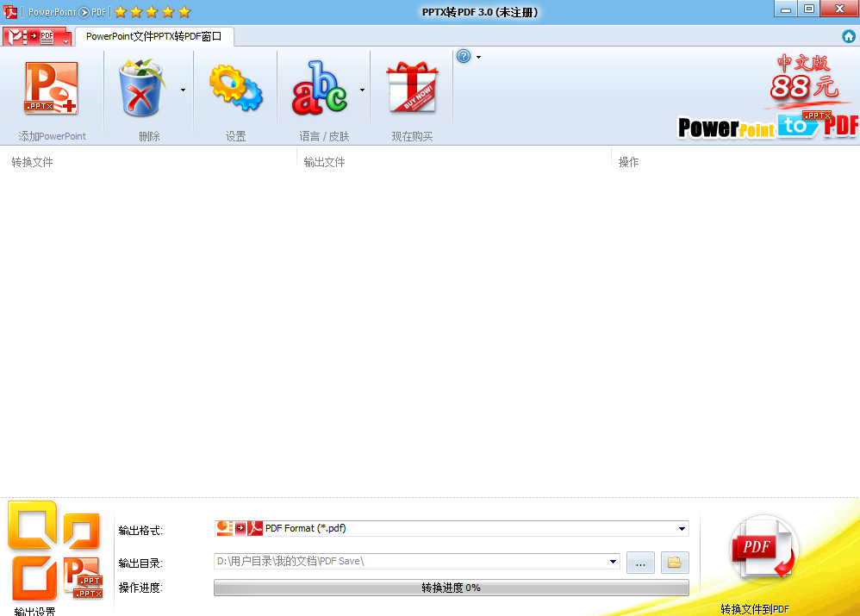Maximize the PPTX转PDF window
The width and height of the screenshot is (860, 616).
(808, 9)
